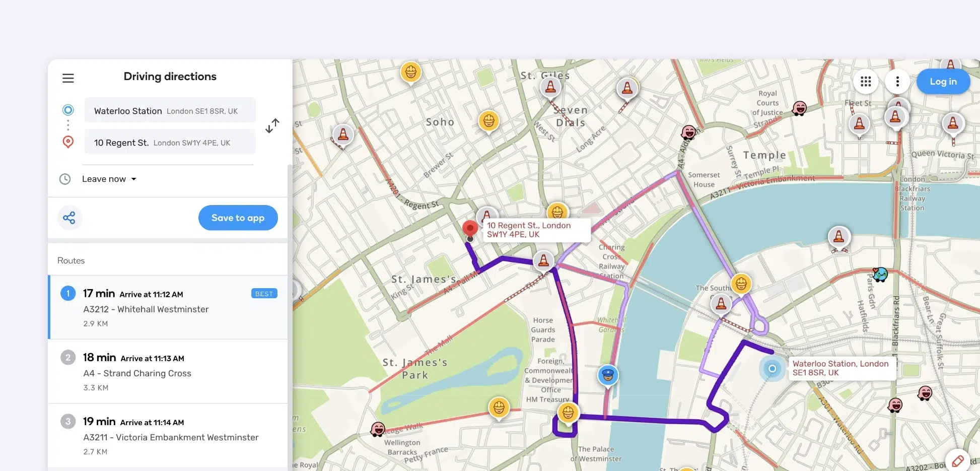Open the three-dot more options menu
980x471 pixels.
pos(897,82)
